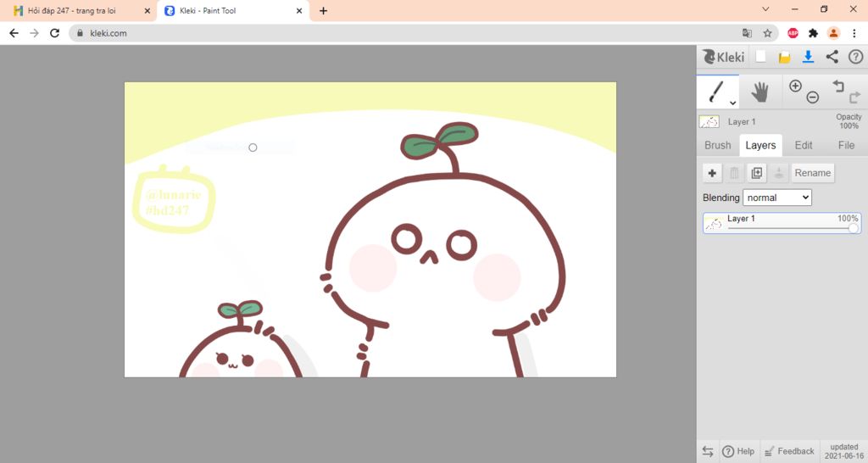
Task: Click the updated 2021-06-16 link
Action: pos(844,451)
